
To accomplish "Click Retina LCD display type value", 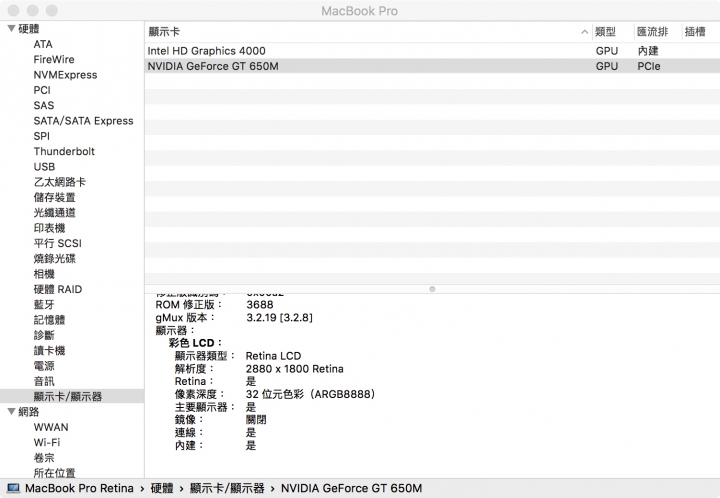I will click(x=273, y=356).
